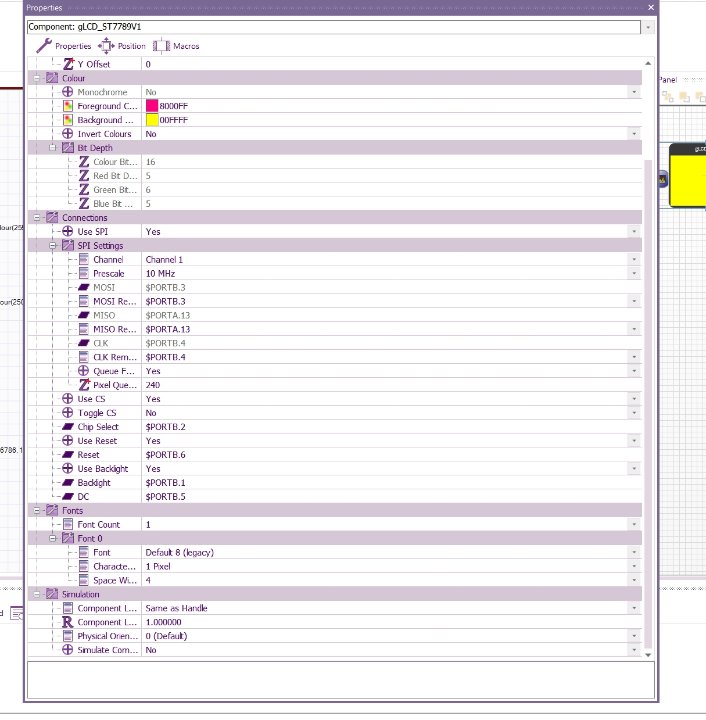Click the Y Offset integer icon

pos(68,64)
